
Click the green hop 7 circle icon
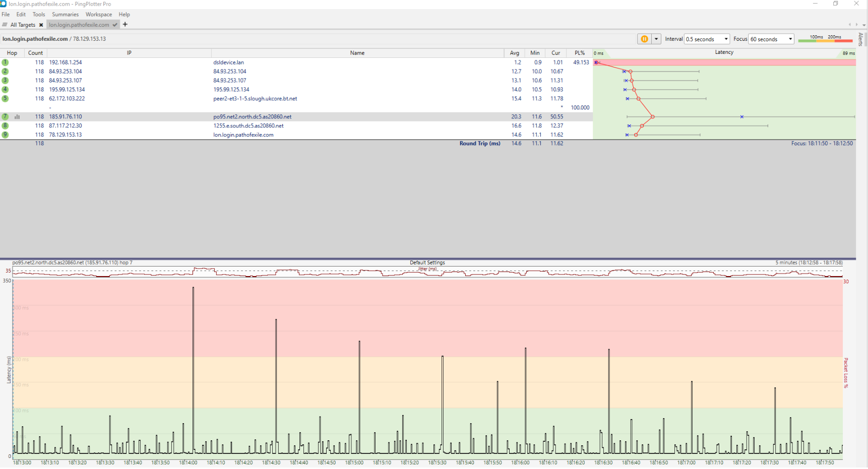[x=5, y=117]
